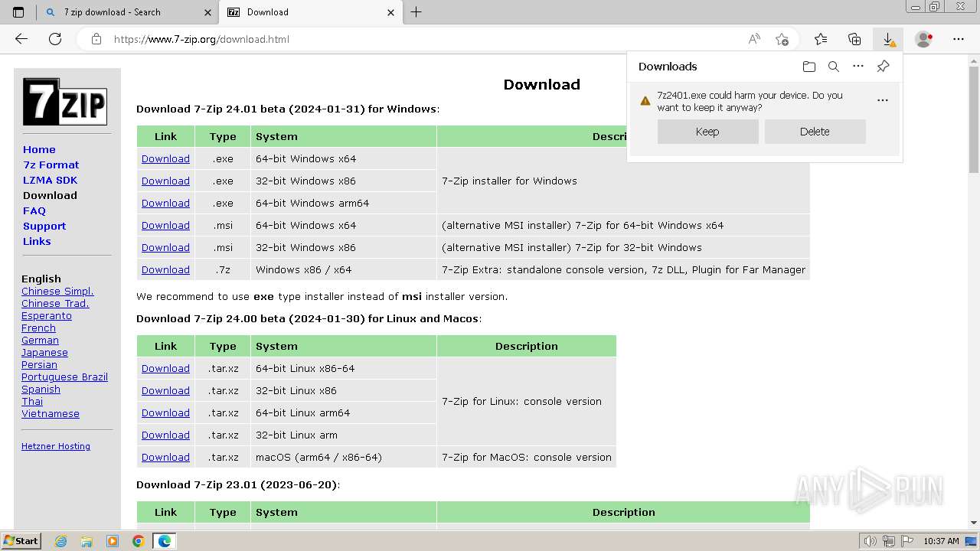Close the Download tab
This screenshot has height=551, width=980.
(391, 12)
